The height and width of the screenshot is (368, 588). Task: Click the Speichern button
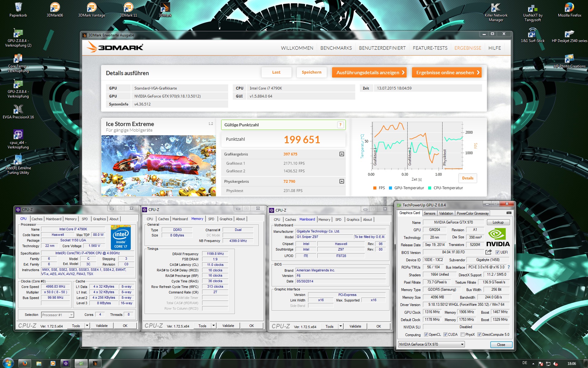(x=311, y=72)
